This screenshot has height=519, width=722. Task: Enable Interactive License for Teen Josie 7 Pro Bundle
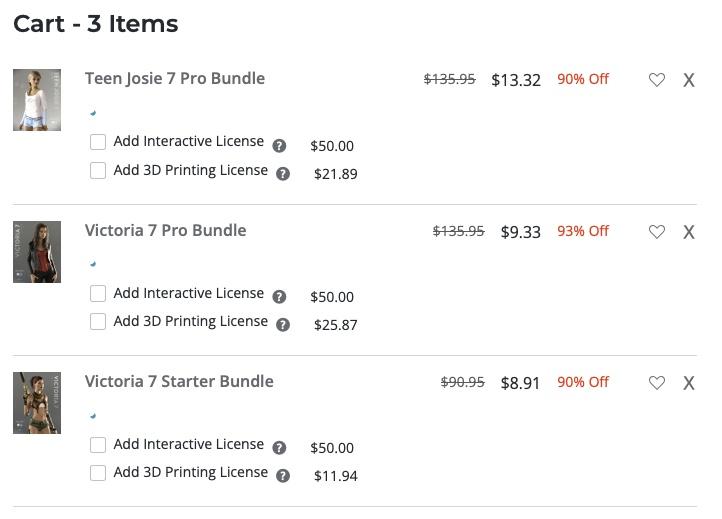pyautogui.click(x=98, y=142)
